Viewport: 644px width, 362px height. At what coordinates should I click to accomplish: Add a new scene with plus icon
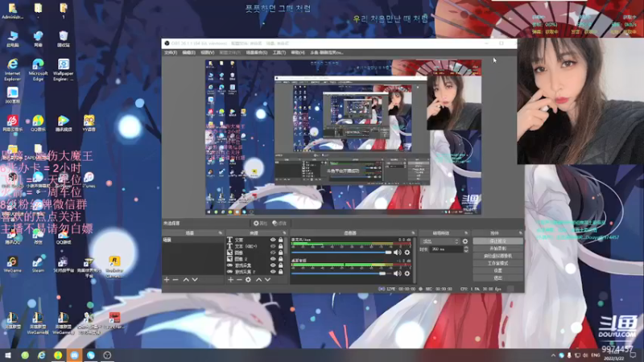167,279
